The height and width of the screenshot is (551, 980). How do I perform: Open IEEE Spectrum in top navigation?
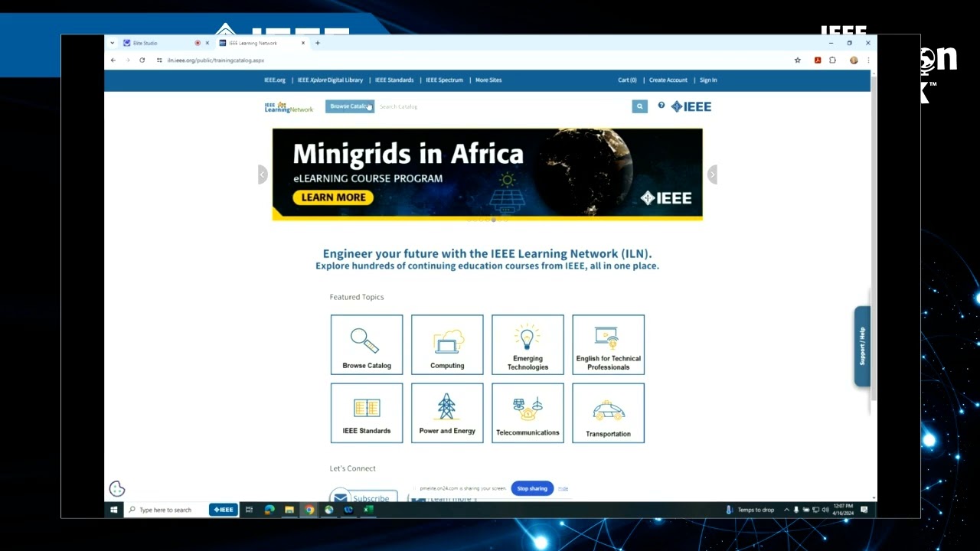click(445, 80)
